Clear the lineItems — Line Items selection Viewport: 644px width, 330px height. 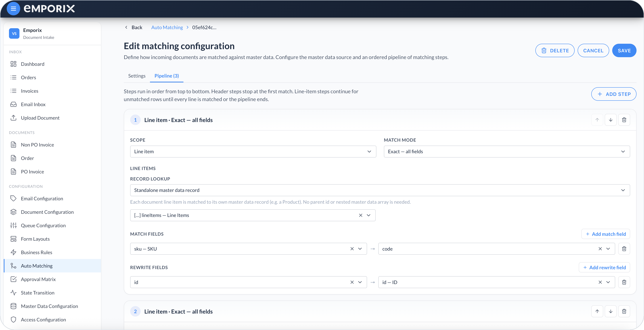[x=361, y=215]
